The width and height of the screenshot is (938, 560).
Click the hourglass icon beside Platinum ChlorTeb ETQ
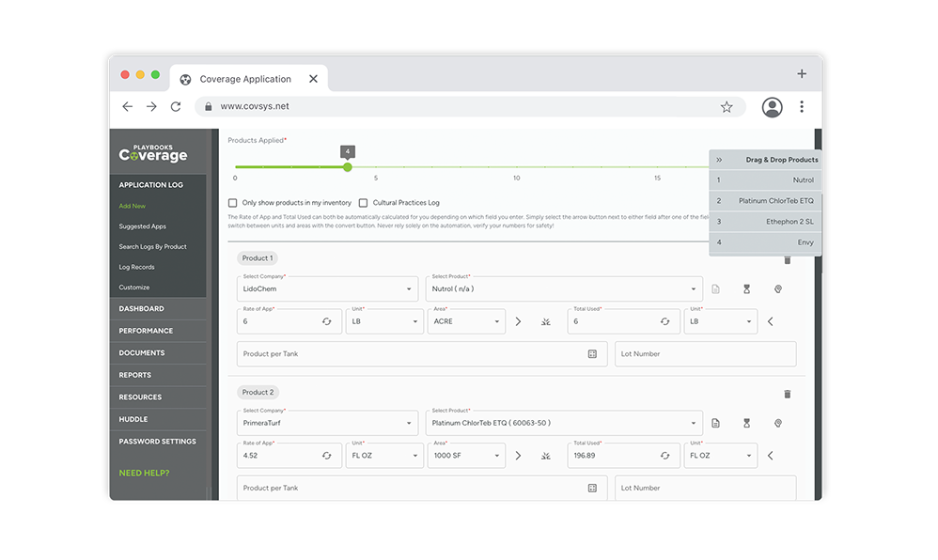coord(747,423)
